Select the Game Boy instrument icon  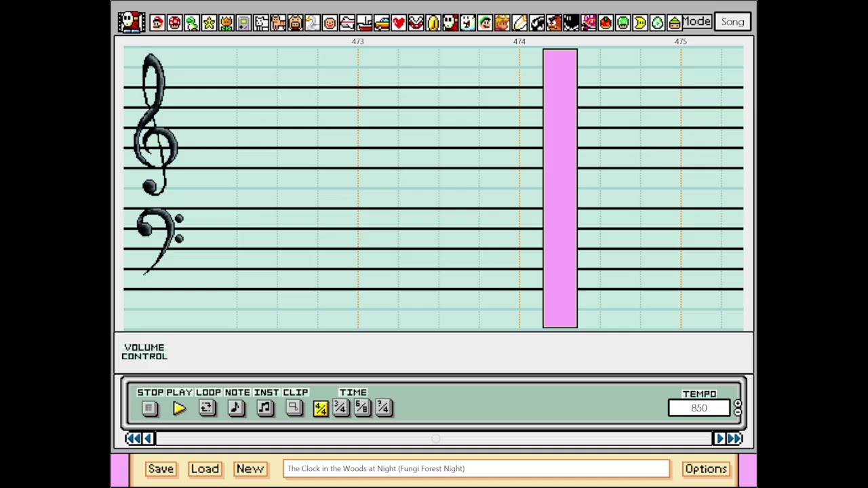pos(243,22)
